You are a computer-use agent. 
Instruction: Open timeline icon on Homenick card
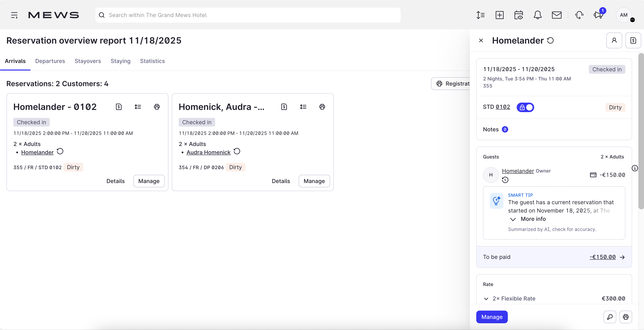click(303, 107)
